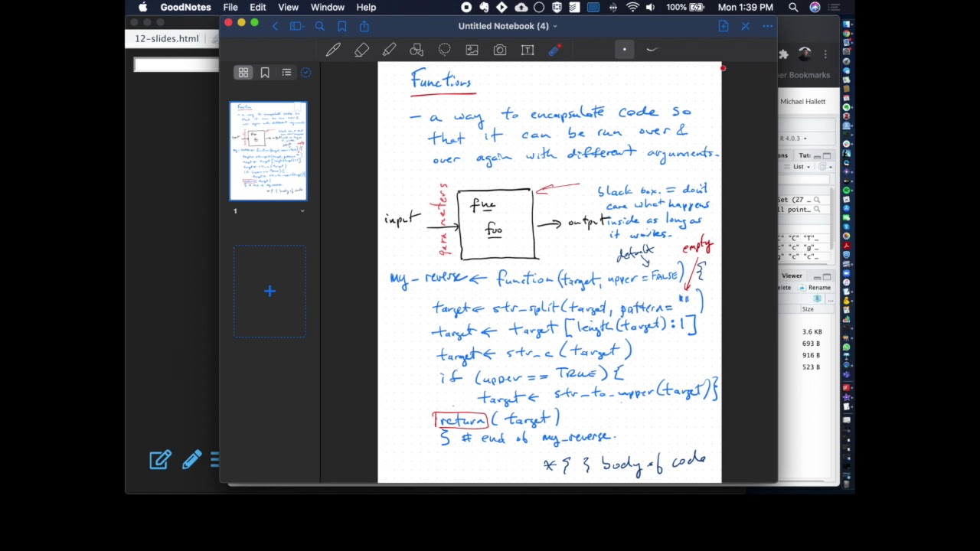This screenshot has width=980, height=551.
Task: Open search in the notebook
Action: tap(320, 26)
